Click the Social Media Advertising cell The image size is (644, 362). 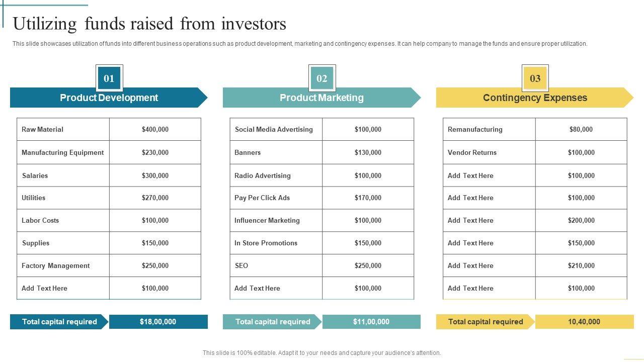pyautogui.click(x=276, y=129)
